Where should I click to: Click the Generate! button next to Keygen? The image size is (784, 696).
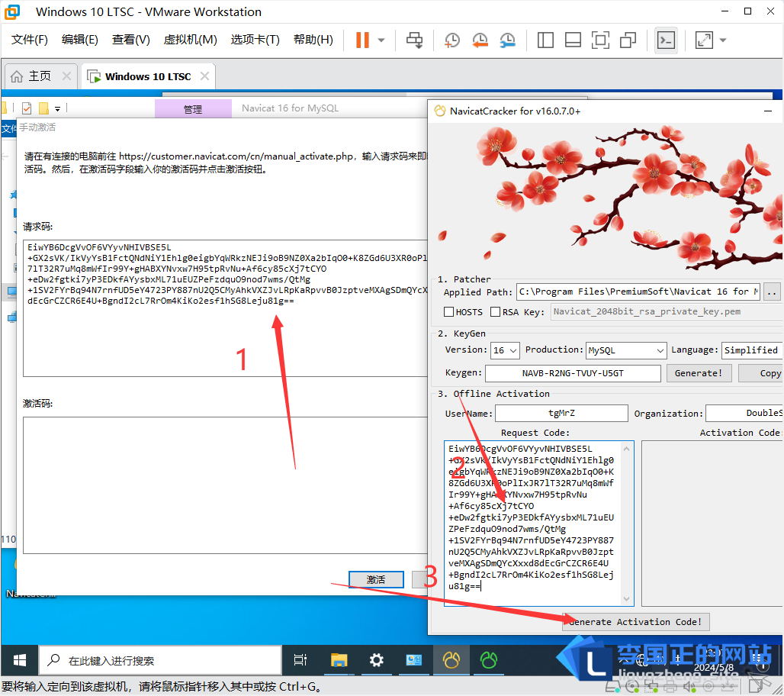699,373
